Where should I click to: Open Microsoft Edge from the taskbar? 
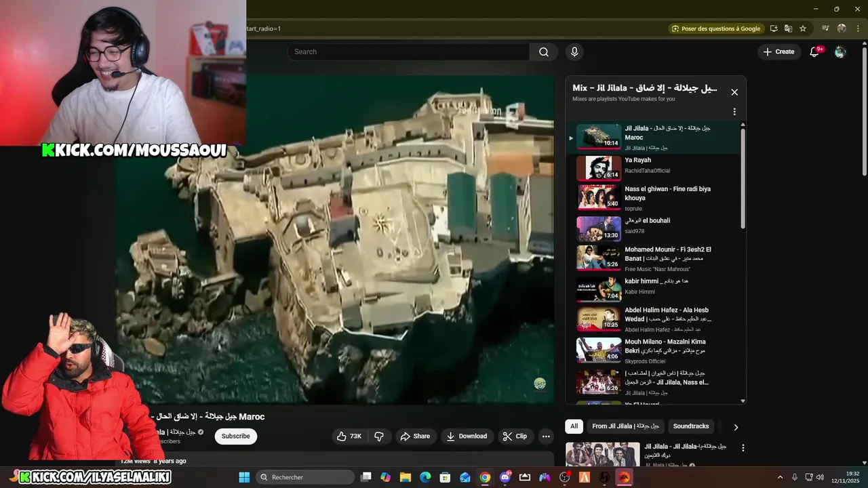coord(425,477)
